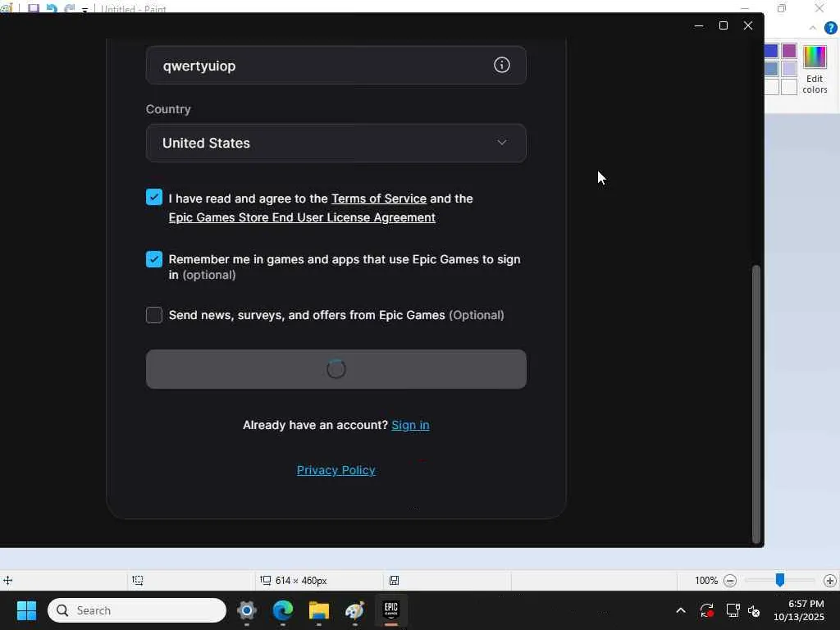840x630 pixels.
Task: Click the muted volume tray icon
Action: [754, 610]
